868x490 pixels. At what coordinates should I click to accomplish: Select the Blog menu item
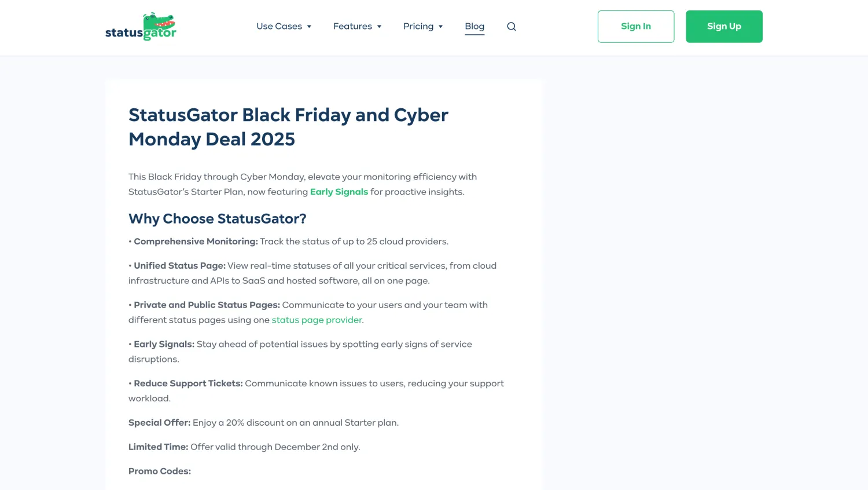tap(475, 26)
